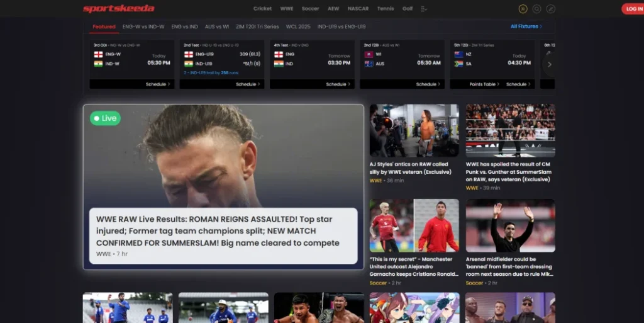Open Schedule for NZ vs SA match
The height and width of the screenshot is (323, 644).
[518, 84]
